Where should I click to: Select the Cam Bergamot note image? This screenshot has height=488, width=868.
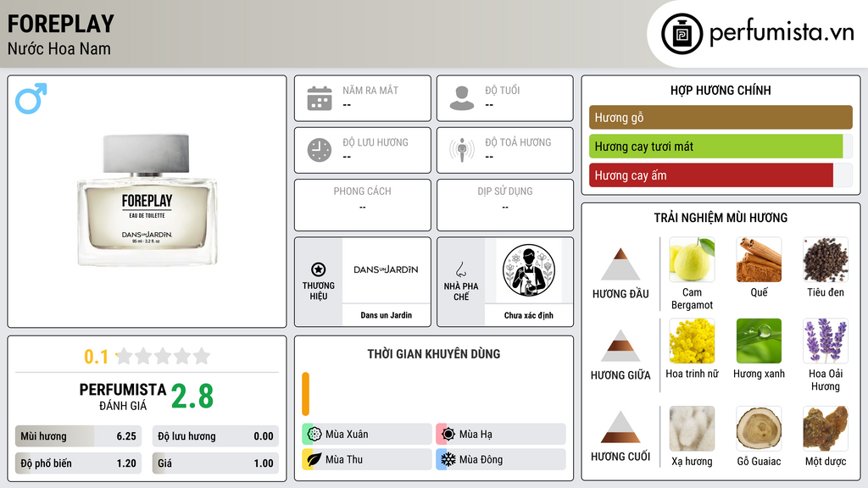[692, 259]
